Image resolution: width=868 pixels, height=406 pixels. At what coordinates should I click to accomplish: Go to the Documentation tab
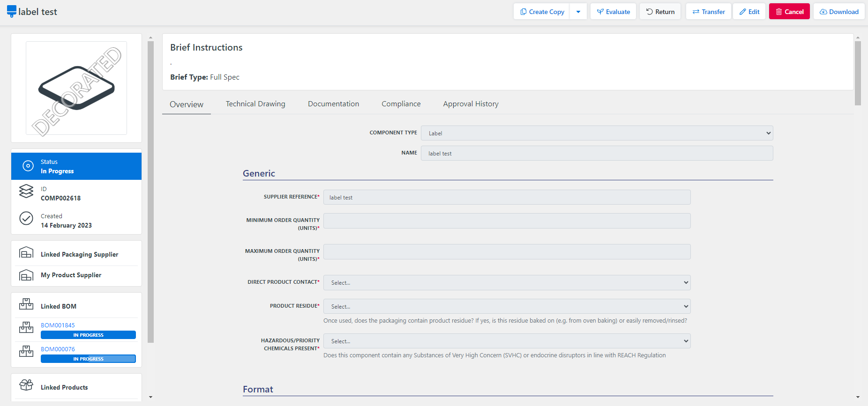[x=333, y=104]
